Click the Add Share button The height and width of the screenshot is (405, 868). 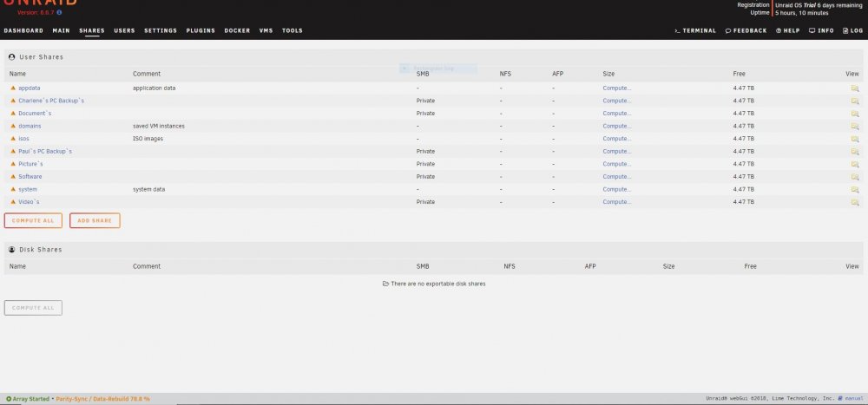point(95,221)
